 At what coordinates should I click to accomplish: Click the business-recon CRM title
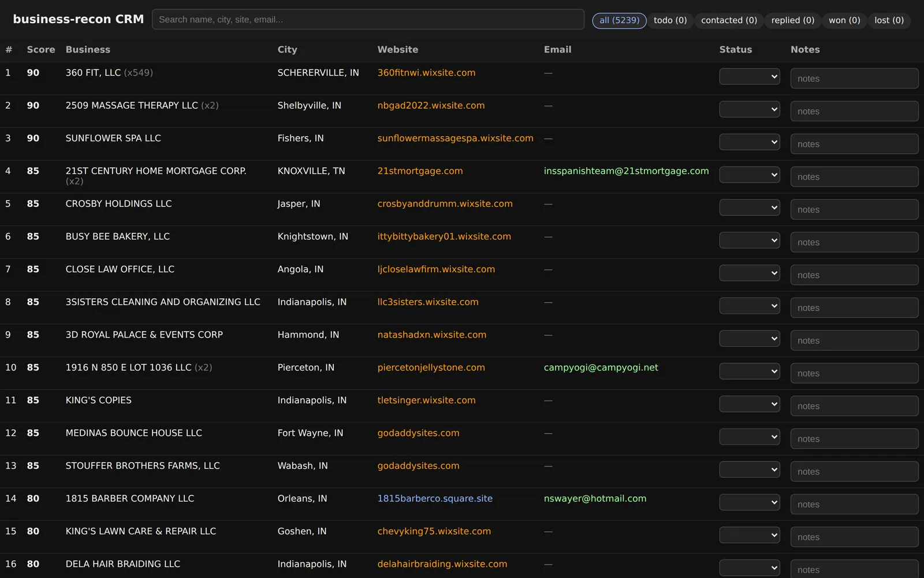click(79, 19)
